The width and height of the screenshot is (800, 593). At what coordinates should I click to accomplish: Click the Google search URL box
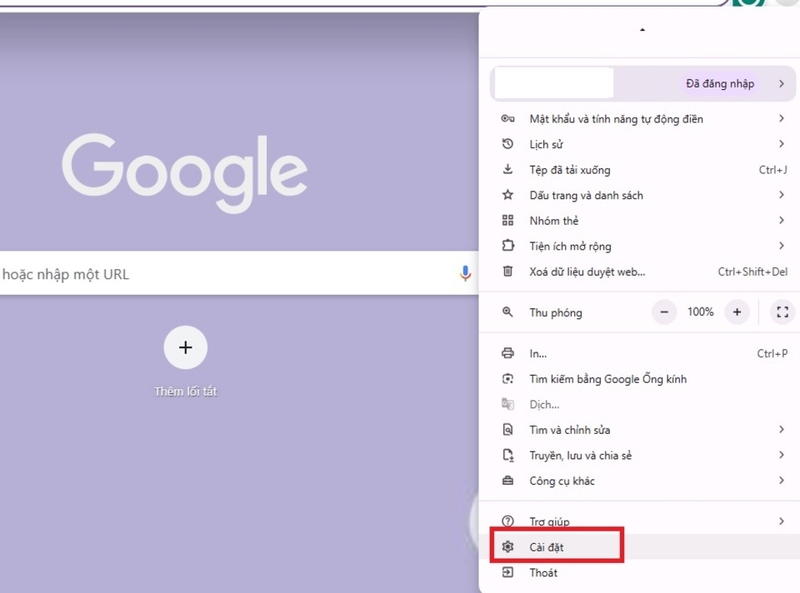point(239,274)
